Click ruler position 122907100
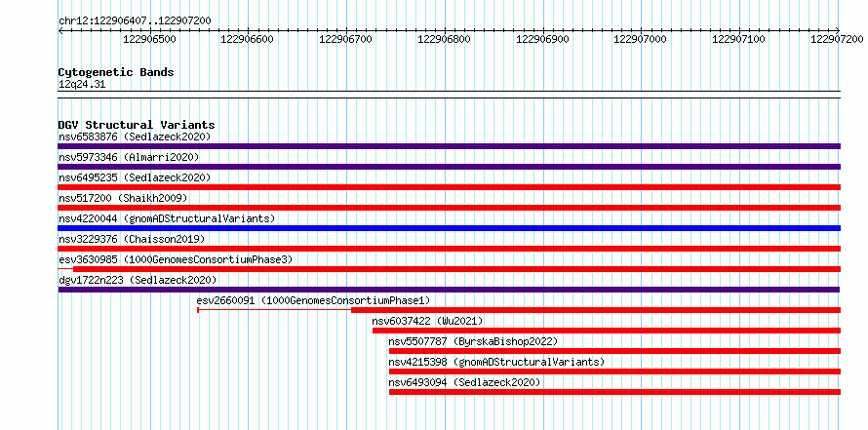Screen dimensions: 868x430 coord(739,39)
